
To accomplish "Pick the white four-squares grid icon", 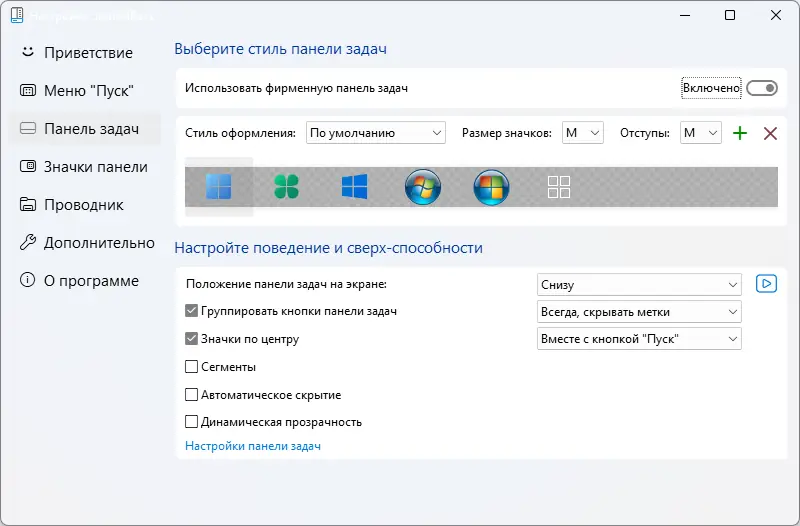I will 559,187.
